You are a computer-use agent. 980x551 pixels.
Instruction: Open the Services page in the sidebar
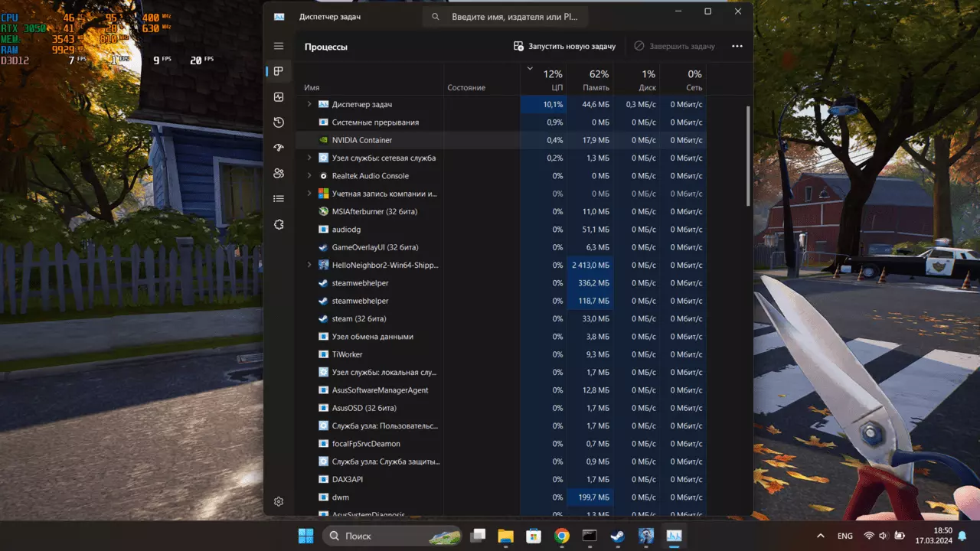tap(279, 224)
